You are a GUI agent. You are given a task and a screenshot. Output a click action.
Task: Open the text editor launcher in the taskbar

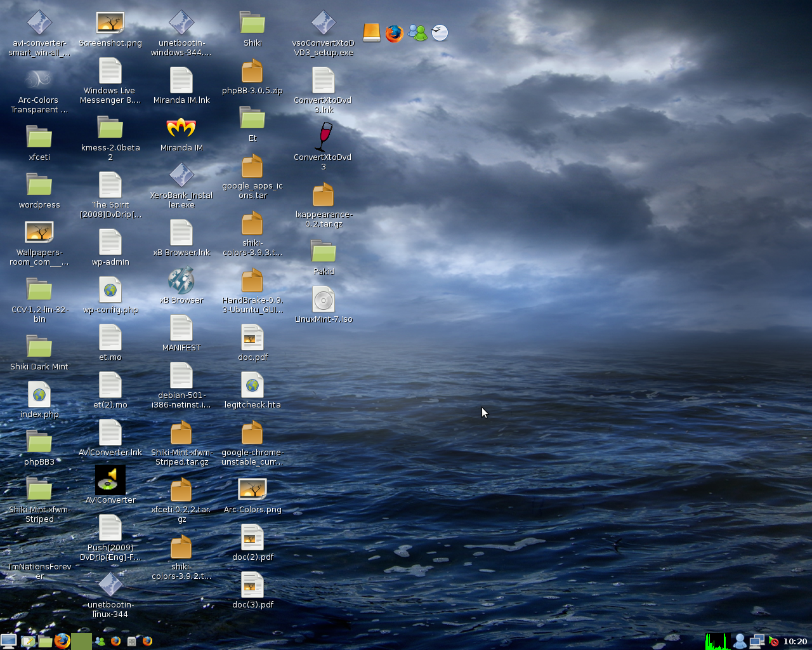[x=27, y=641]
